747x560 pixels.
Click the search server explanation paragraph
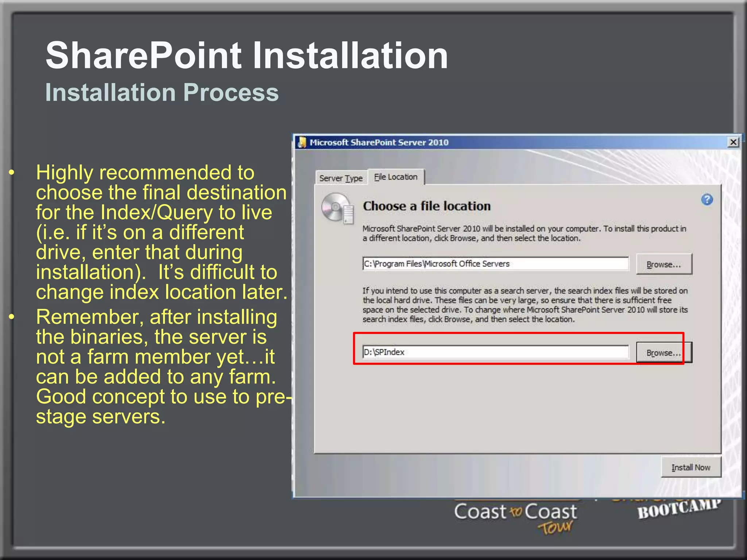[x=525, y=305]
